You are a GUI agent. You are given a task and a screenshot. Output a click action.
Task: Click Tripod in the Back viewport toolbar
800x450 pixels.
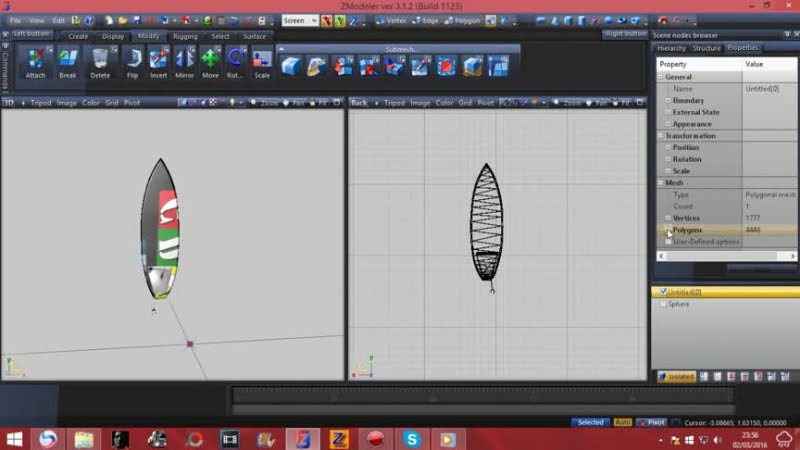click(x=394, y=103)
